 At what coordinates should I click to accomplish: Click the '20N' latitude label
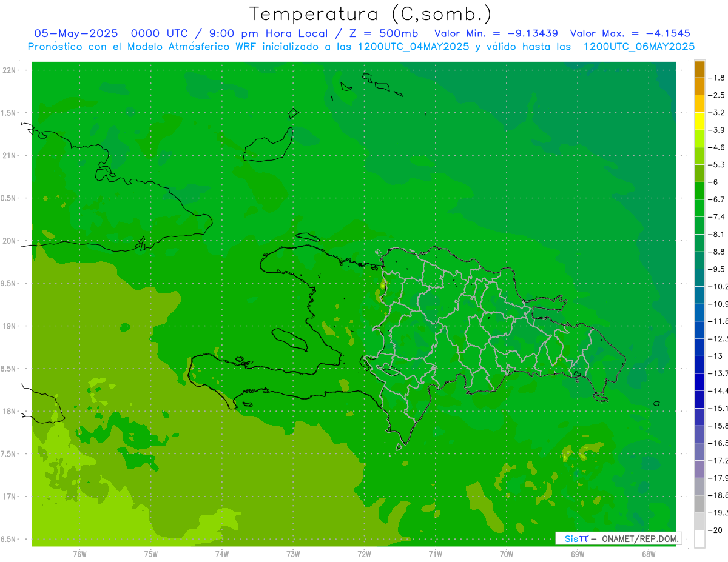coord(9,241)
